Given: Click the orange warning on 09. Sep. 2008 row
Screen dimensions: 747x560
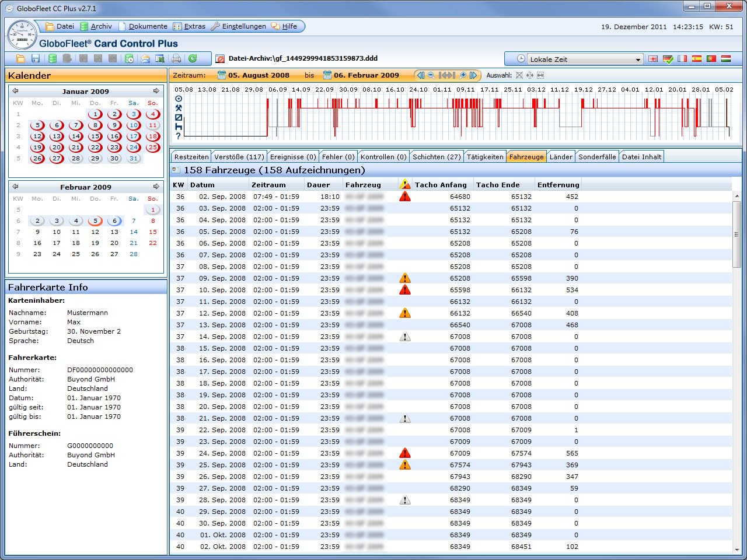Looking at the screenshot, I should click(404, 278).
